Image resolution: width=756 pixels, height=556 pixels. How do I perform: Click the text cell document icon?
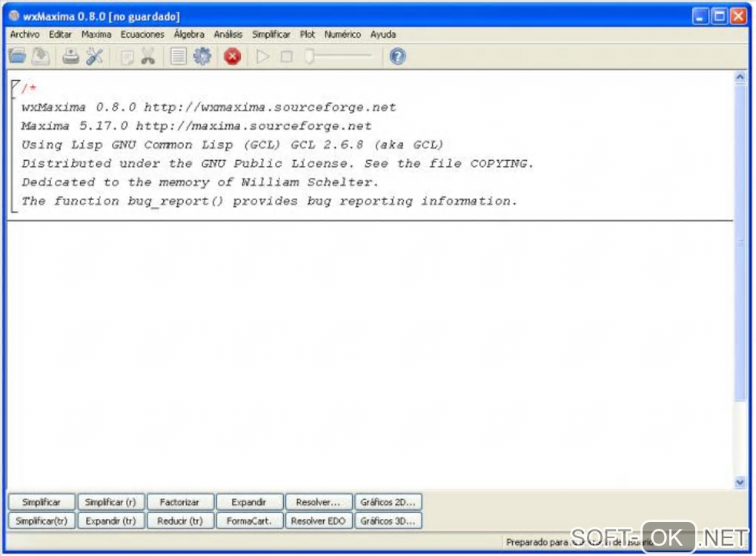(x=179, y=56)
